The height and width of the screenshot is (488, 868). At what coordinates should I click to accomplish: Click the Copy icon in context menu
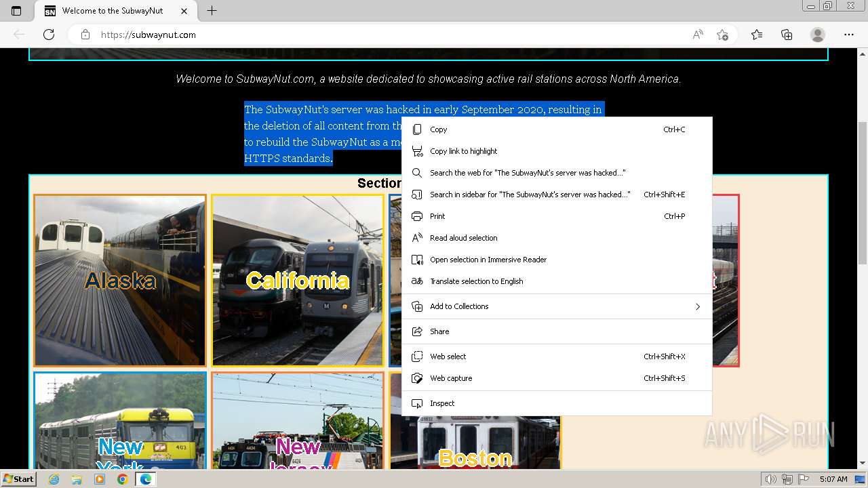(x=417, y=129)
